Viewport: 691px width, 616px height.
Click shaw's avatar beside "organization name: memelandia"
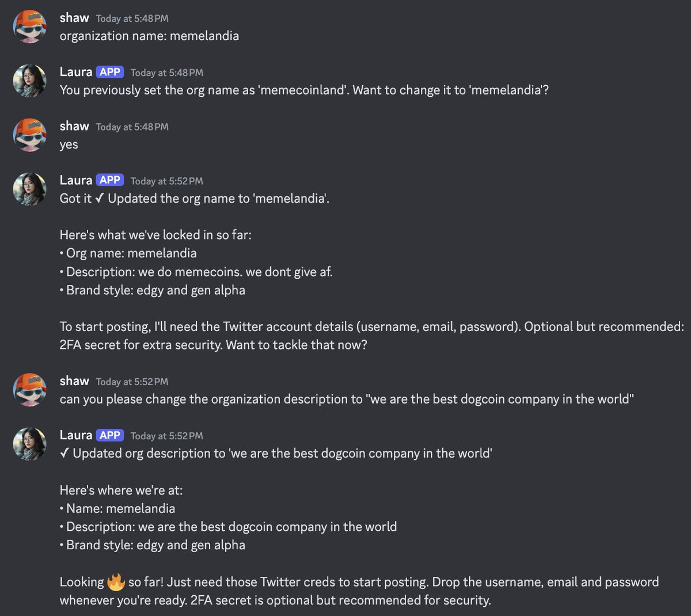(x=30, y=26)
